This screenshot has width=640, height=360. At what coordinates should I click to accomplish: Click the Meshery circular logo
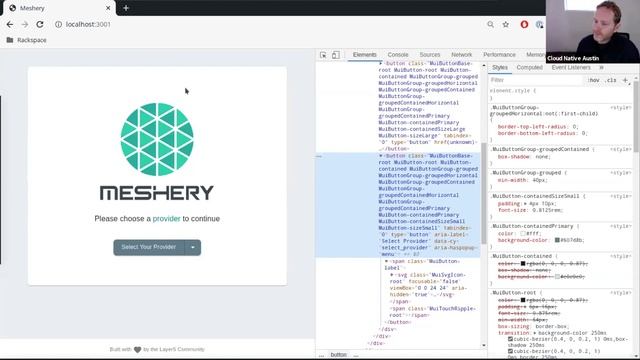point(157,139)
